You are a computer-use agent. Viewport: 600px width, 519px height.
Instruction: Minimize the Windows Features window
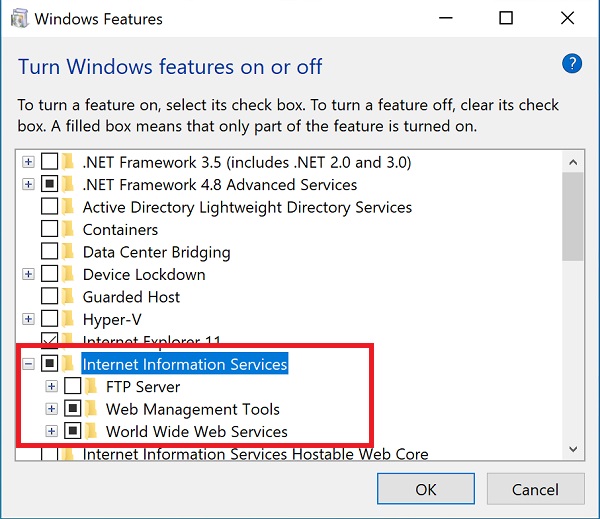446,18
